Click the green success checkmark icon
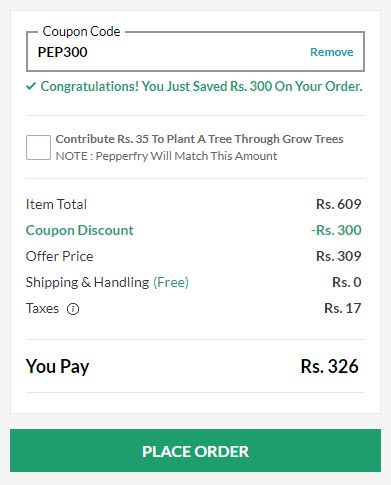 [31, 86]
